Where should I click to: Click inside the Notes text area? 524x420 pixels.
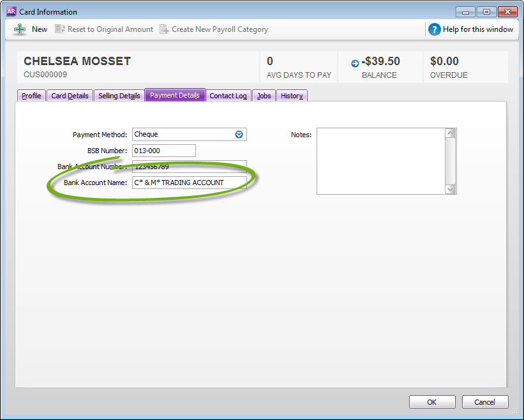(381, 161)
